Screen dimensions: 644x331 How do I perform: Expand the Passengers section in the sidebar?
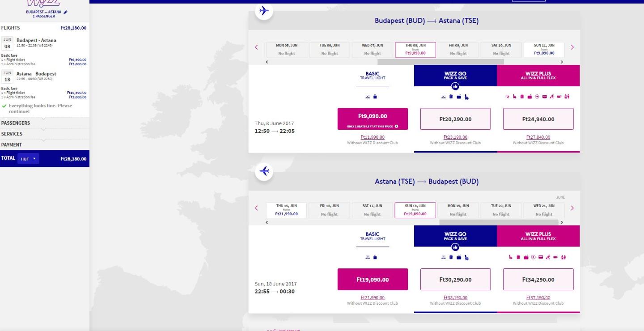[x=44, y=123]
